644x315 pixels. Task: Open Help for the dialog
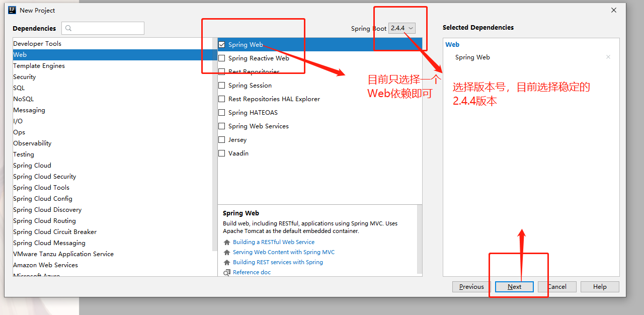click(600, 287)
